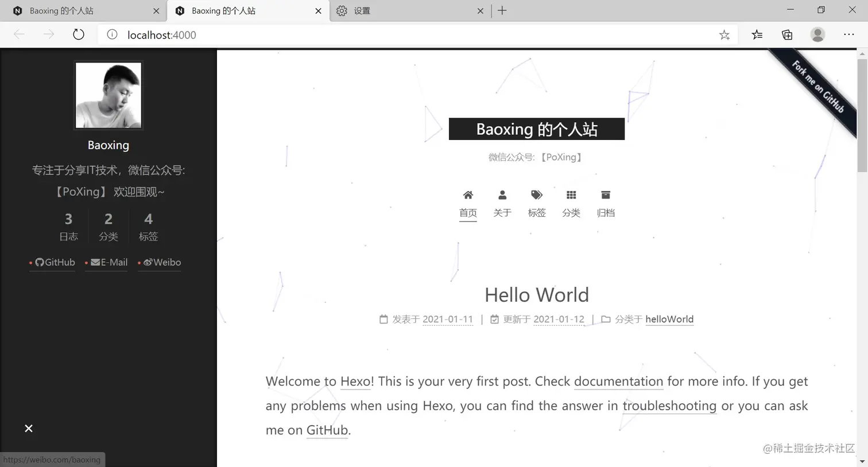Close the first Baoxing 的个人站 tab
The height and width of the screenshot is (467, 868).
click(x=156, y=11)
